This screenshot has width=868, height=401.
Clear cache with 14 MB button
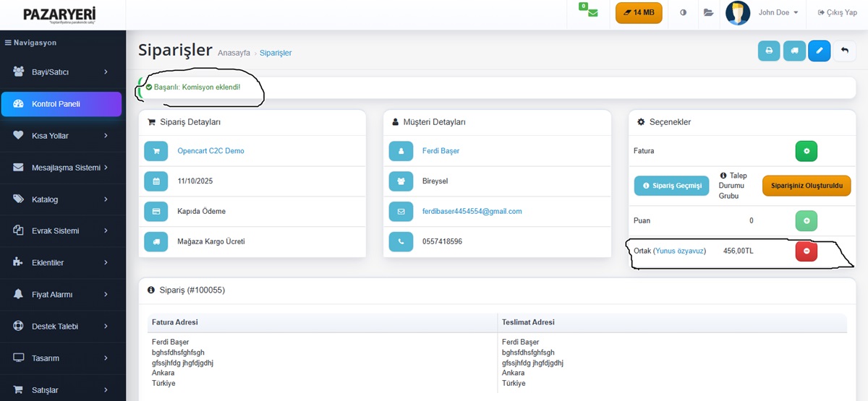(x=639, y=13)
